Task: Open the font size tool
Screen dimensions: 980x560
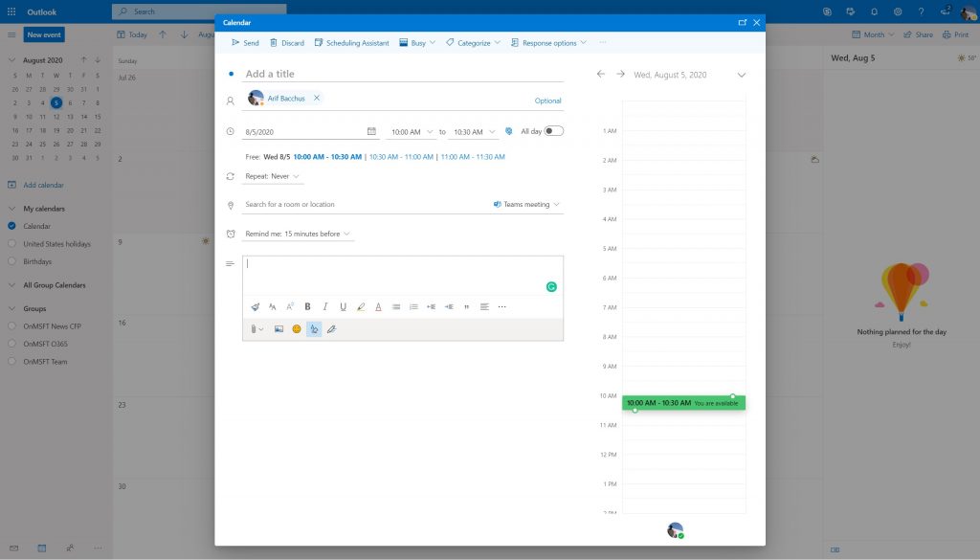Action: pos(273,307)
